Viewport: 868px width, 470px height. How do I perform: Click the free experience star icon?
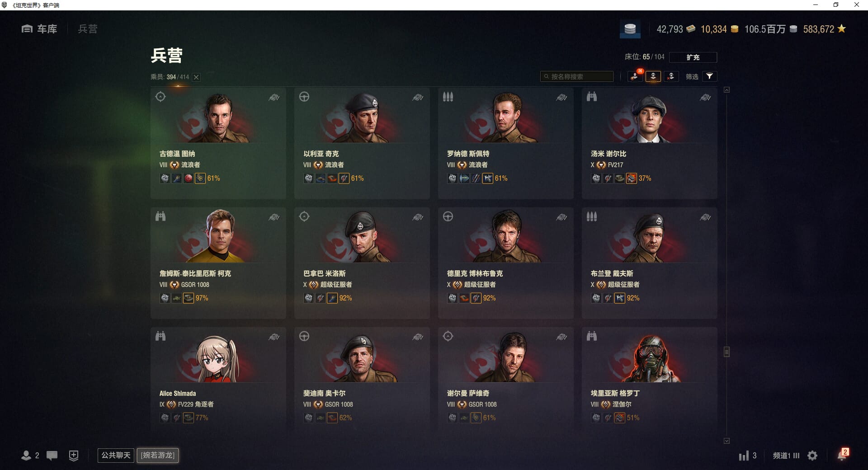tap(841, 28)
